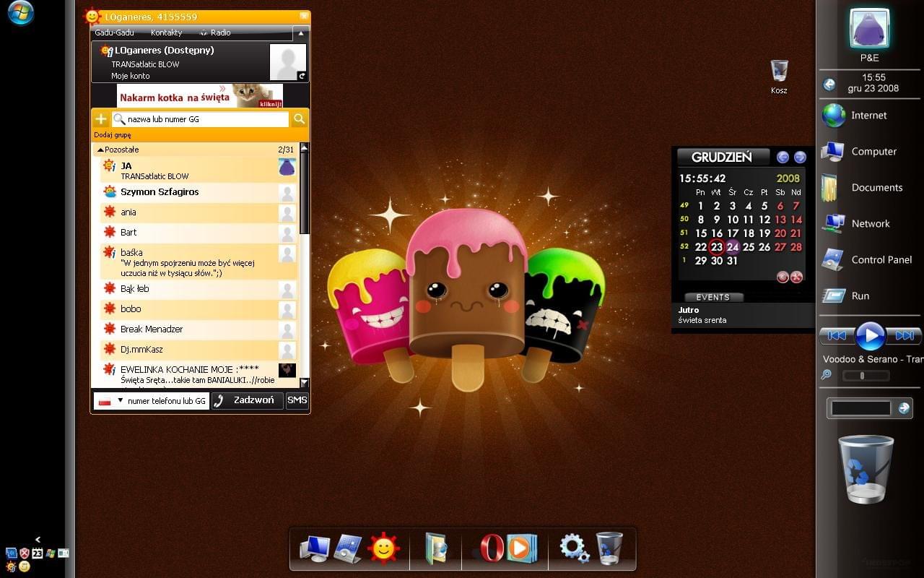Viewport: 924px width, 578px height.
Task: Open the Kontakty menu
Action: [x=166, y=33]
